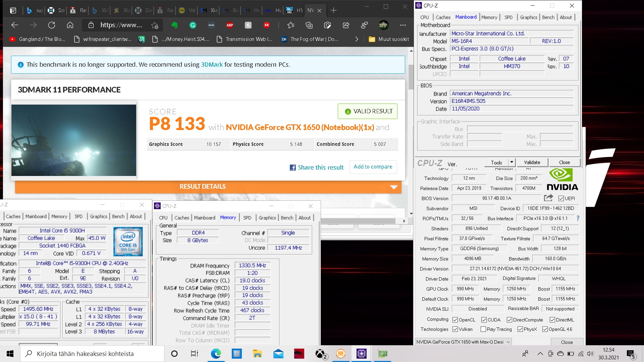Open the Mail app on taskbar

point(278,354)
